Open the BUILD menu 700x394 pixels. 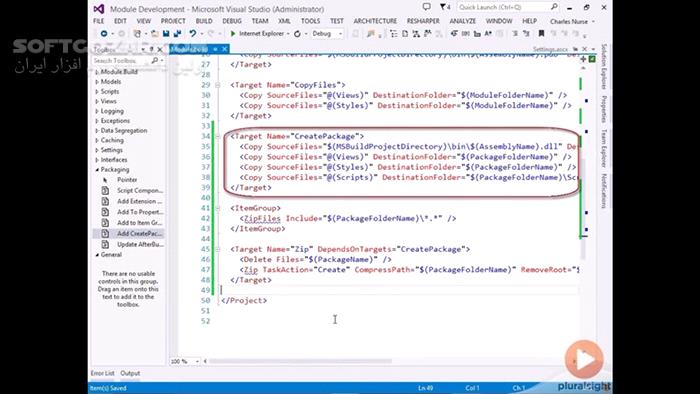coord(204,21)
